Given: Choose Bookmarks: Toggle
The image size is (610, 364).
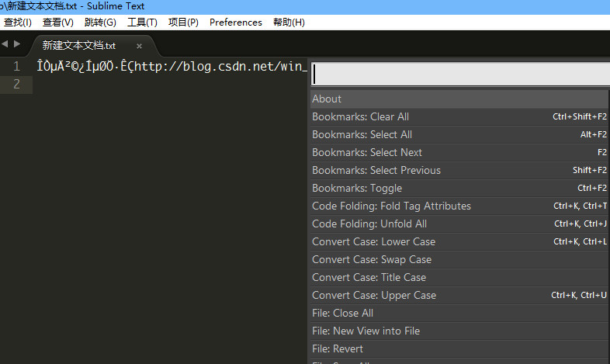Looking at the screenshot, I should (x=459, y=189).
